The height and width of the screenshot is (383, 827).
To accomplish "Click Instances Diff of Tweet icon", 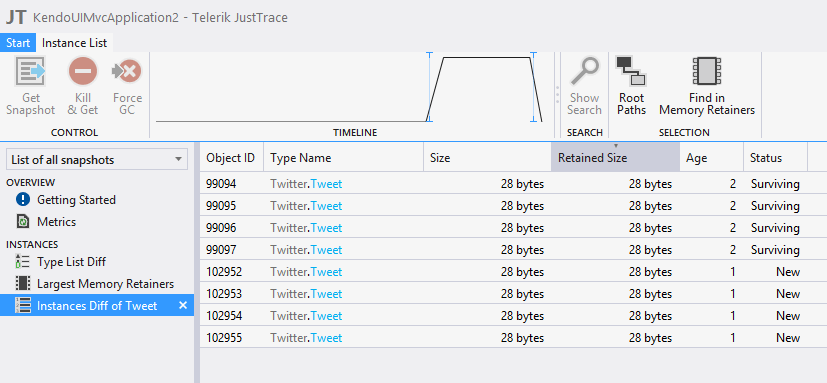I will coord(23,306).
